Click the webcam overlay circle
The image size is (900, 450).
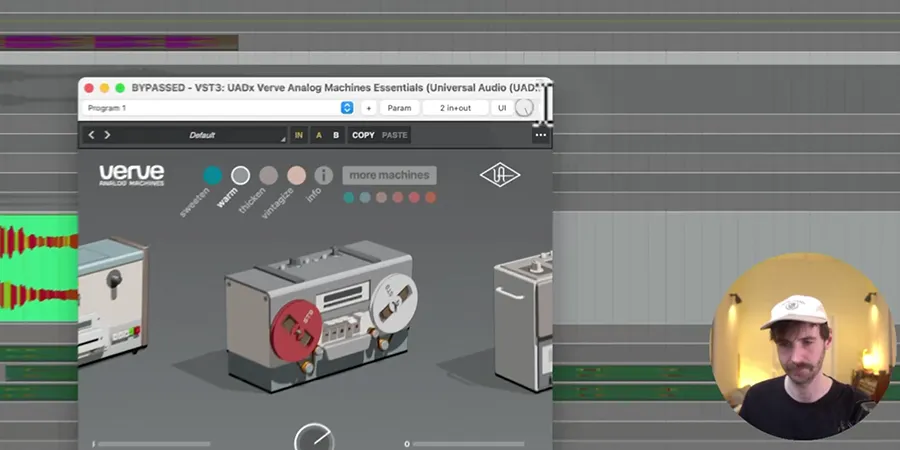tap(802, 346)
